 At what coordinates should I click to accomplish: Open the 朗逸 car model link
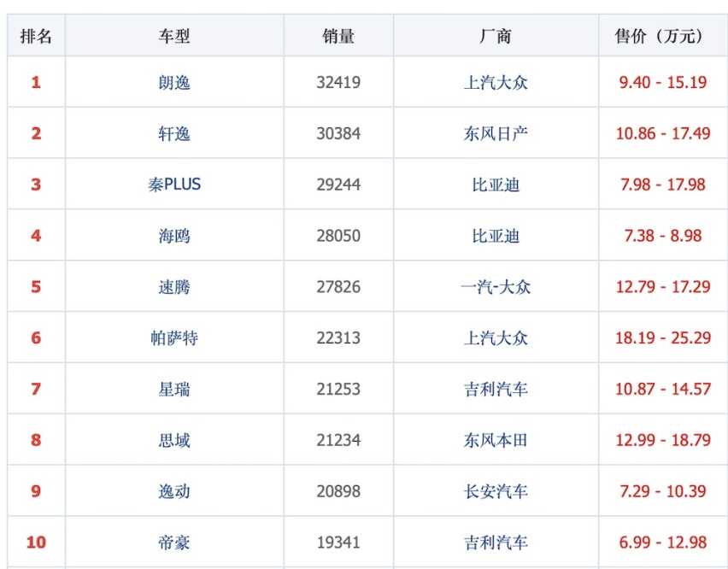174,83
